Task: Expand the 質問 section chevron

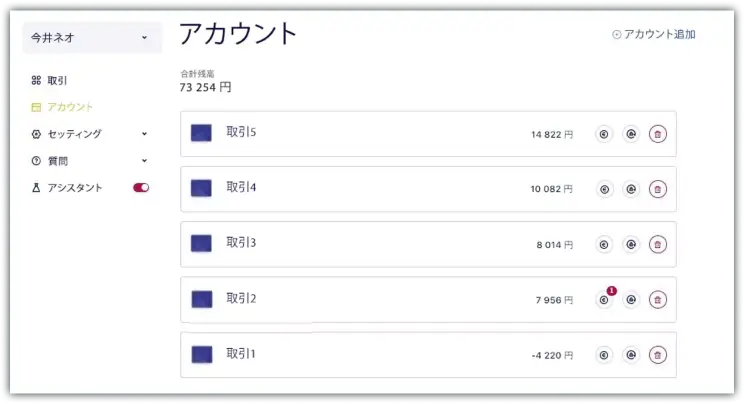Action: pos(144,161)
